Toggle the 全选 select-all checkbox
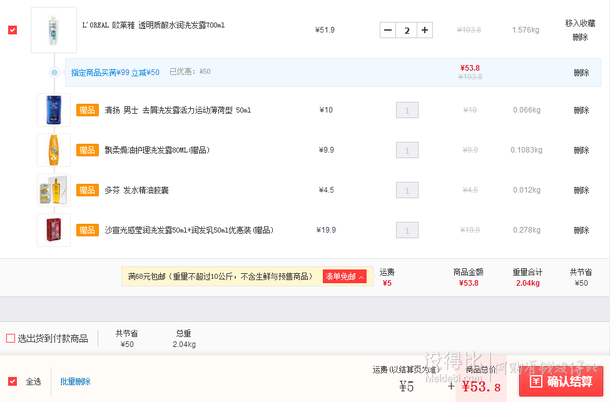 12,381
